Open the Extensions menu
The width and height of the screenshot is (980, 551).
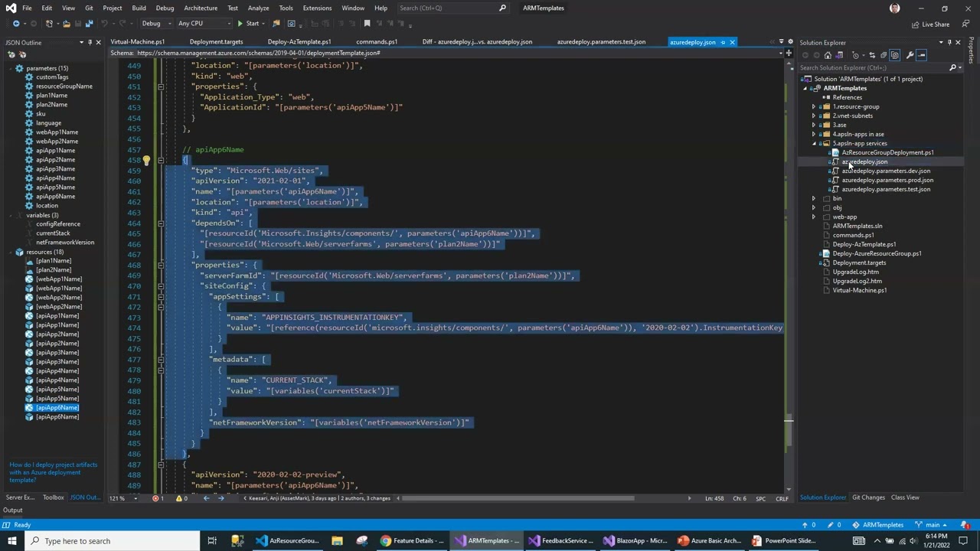(x=317, y=8)
